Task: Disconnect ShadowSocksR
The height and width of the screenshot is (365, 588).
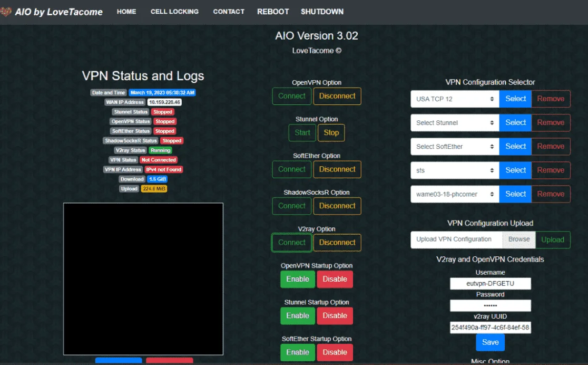Action: [x=337, y=206]
